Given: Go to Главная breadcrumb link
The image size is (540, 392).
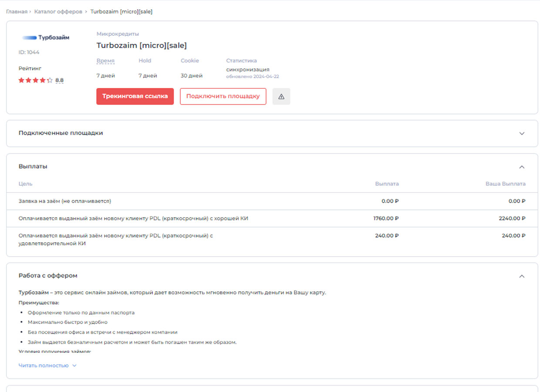Looking at the screenshot, I should (17, 12).
